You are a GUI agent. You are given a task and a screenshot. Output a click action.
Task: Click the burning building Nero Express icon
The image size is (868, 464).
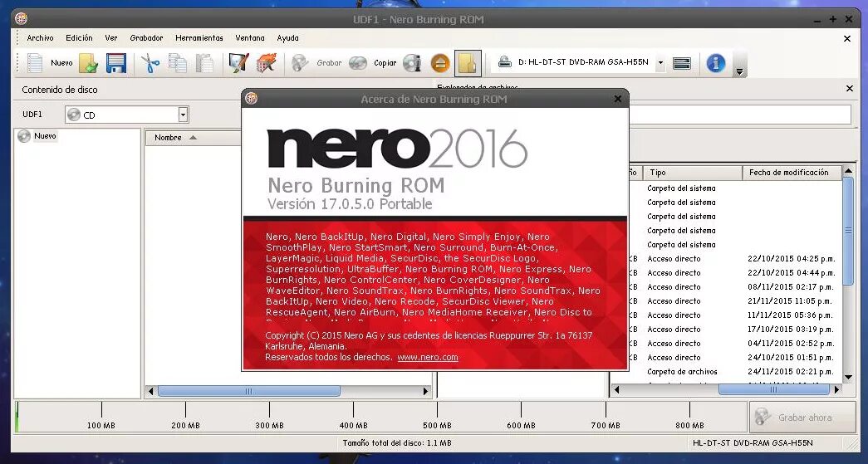point(267,63)
